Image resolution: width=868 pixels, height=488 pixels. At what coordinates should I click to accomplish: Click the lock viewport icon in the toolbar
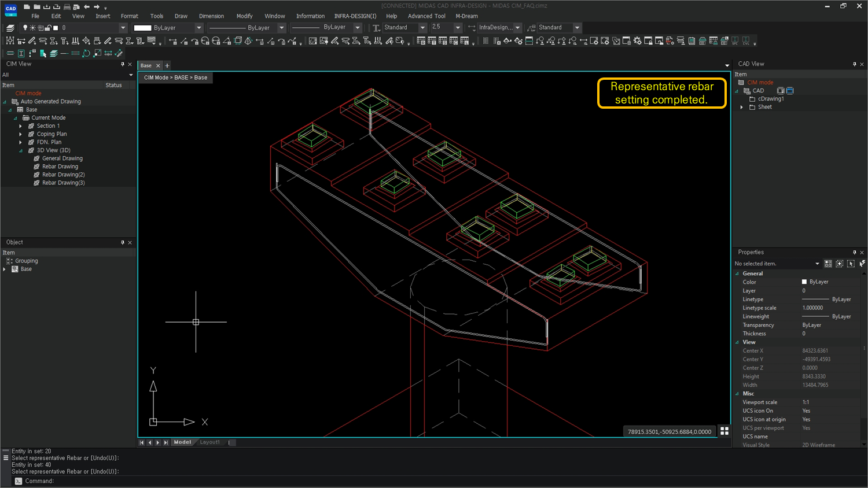coord(649,40)
